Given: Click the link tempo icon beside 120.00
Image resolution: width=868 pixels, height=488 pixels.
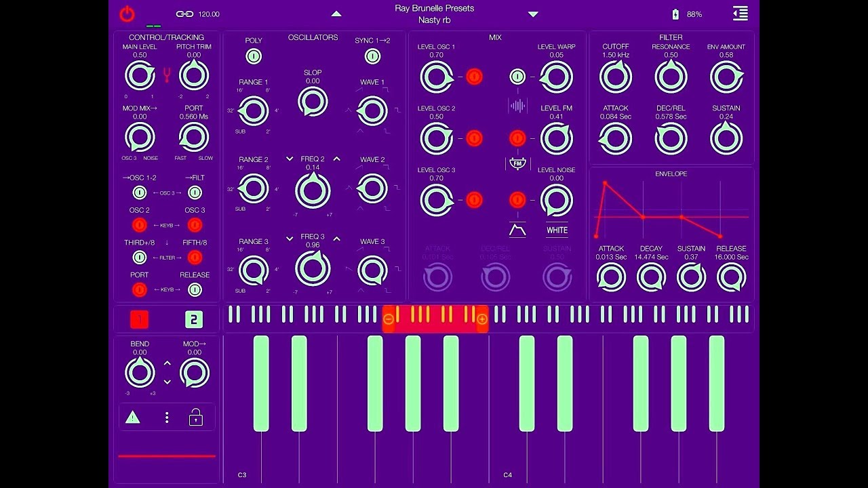Looking at the screenshot, I should click(x=184, y=14).
